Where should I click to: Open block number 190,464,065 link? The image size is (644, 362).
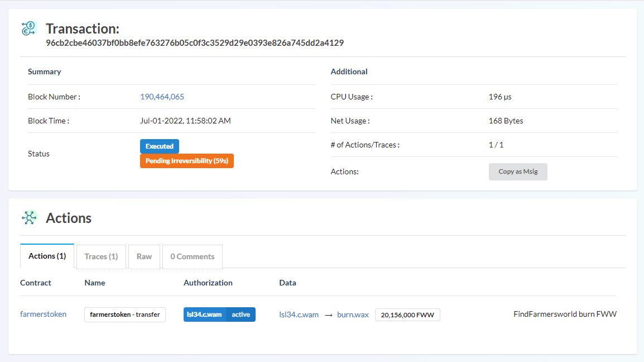[162, 97]
